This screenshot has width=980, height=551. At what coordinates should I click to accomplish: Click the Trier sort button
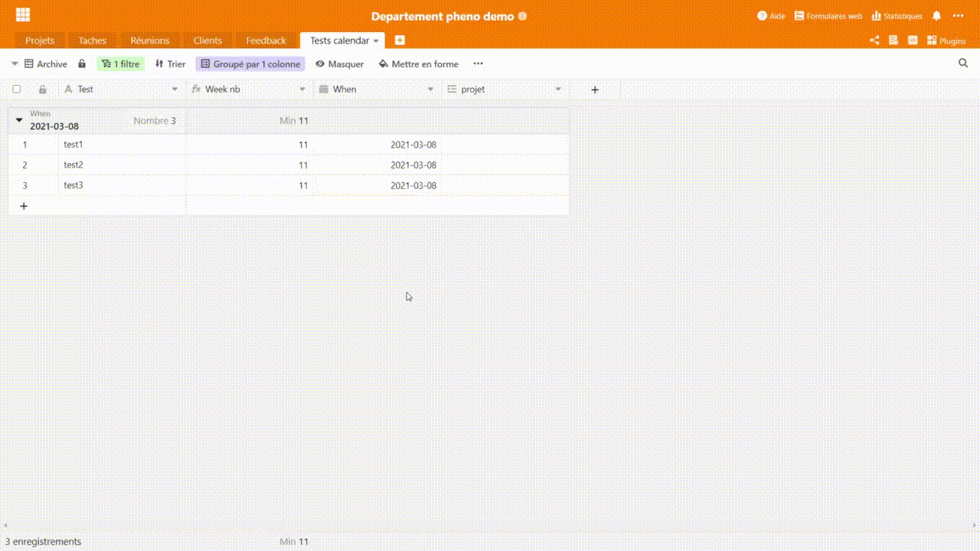tap(170, 64)
